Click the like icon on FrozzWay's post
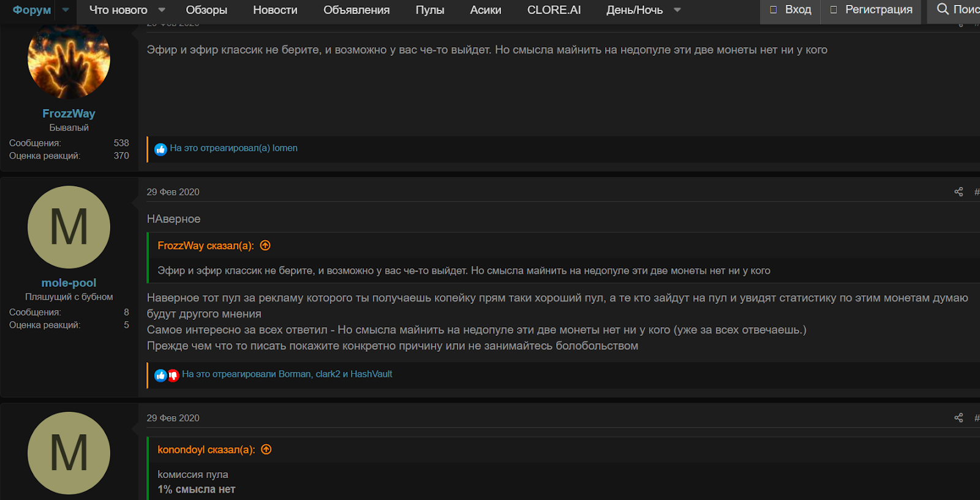The height and width of the screenshot is (500, 980). [160, 149]
